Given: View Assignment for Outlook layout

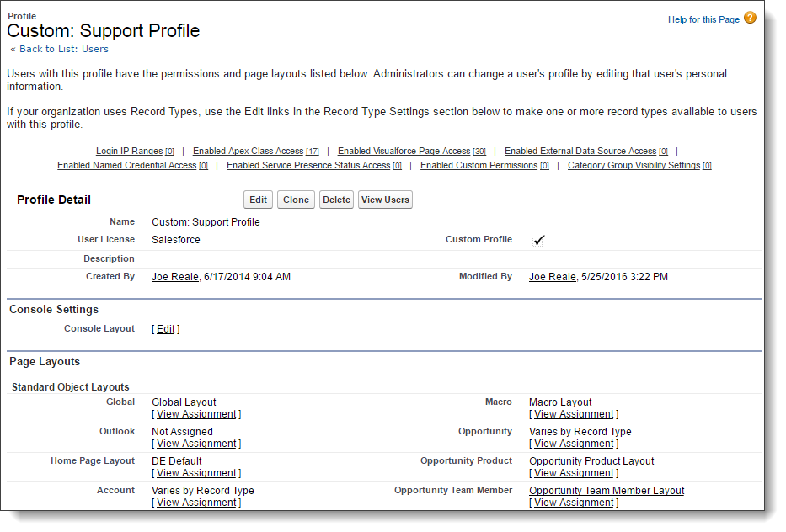Looking at the screenshot, I should point(196,444).
